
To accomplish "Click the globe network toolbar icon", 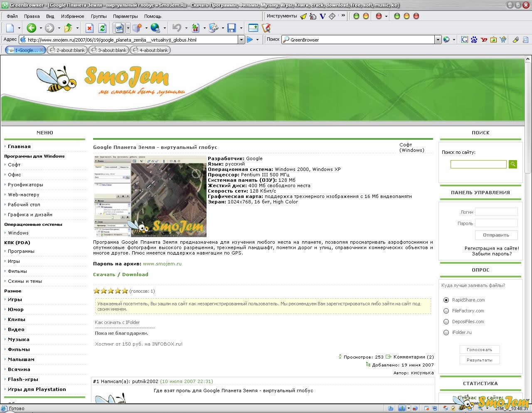I will pos(155,28).
